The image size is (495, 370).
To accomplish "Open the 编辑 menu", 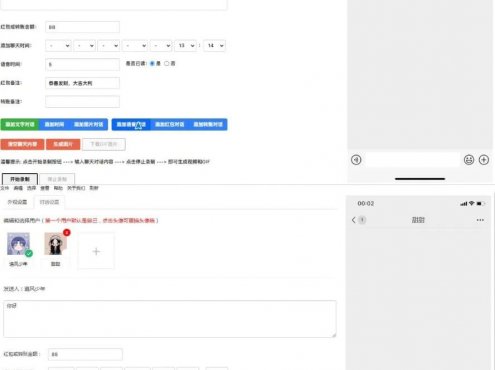I will (18, 188).
